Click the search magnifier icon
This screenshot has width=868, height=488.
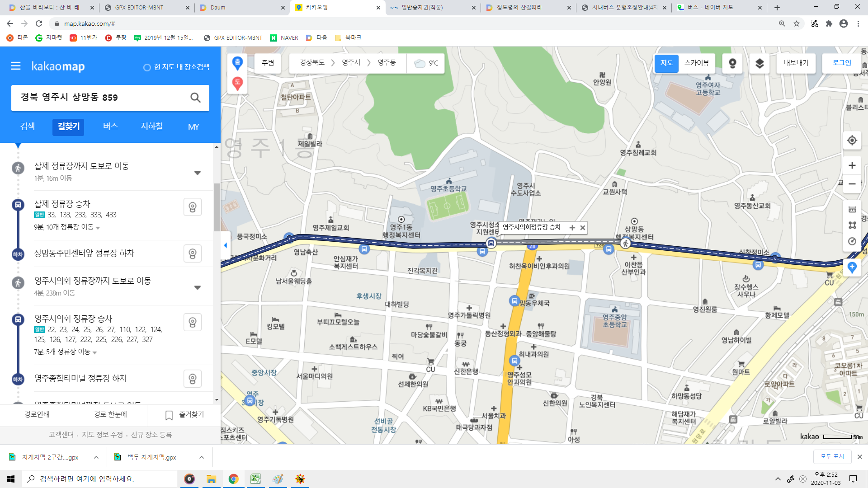pyautogui.click(x=195, y=98)
